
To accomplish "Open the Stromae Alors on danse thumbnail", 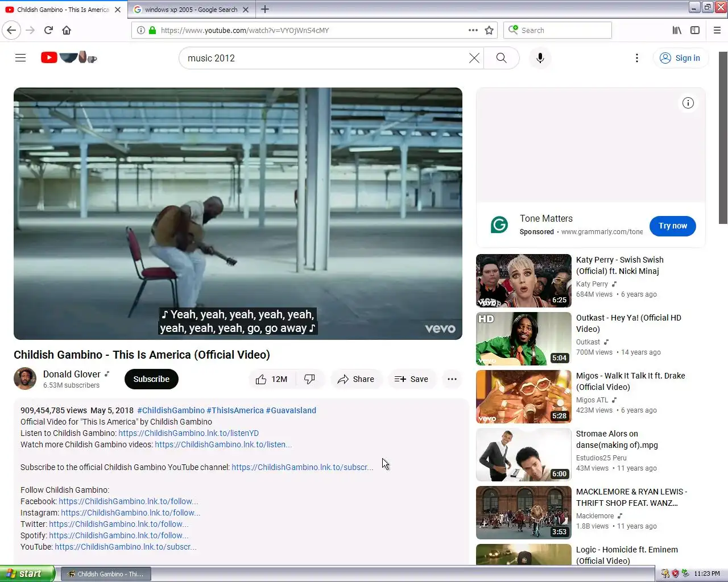I will pyautogui.click(x=524, y=455).
